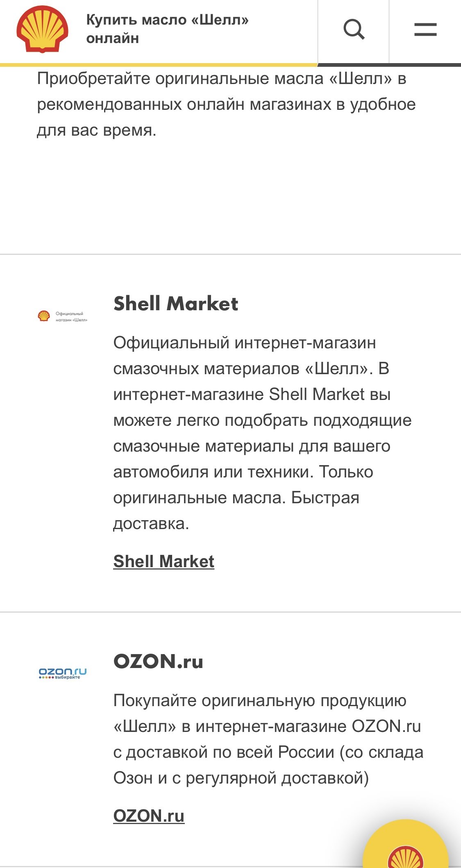461x868 pixels.
Task: Click the ozon.ru brand logo
Action: pyautogui.click(x=62, y=672)
